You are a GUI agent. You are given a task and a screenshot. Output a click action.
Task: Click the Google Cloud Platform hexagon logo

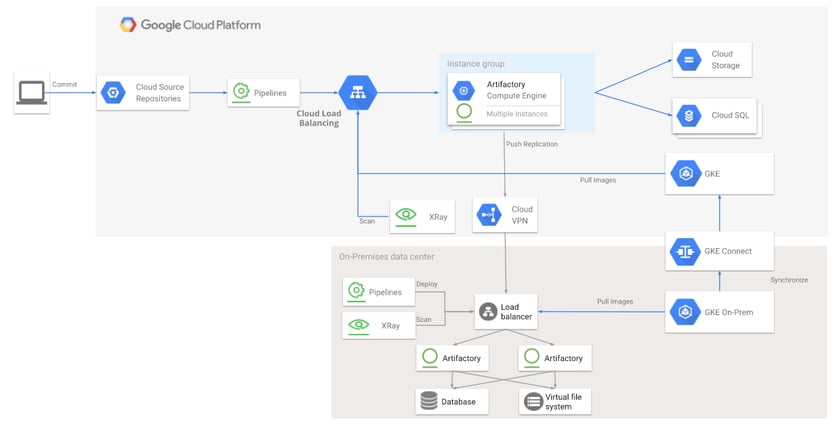[x=128, y=24]
